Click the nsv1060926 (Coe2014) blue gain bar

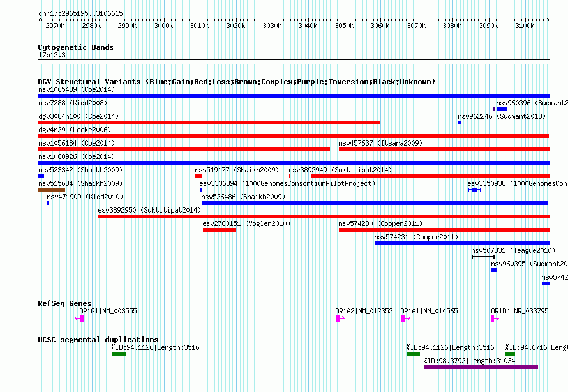[x=294, y=163]
